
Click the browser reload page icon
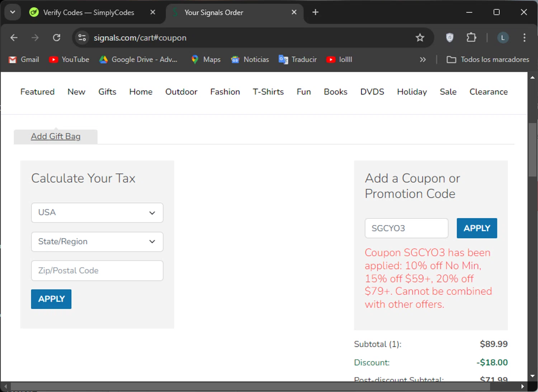(x=57, y=38)
